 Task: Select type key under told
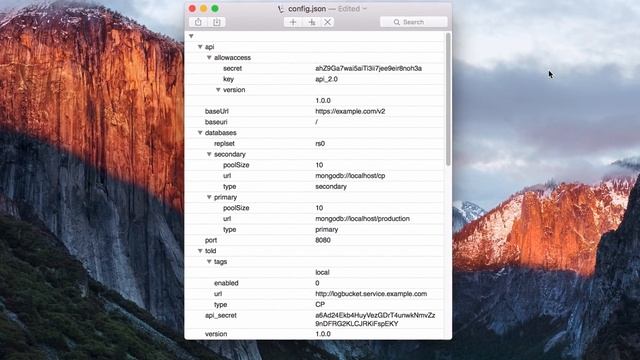tap(220, 304)
